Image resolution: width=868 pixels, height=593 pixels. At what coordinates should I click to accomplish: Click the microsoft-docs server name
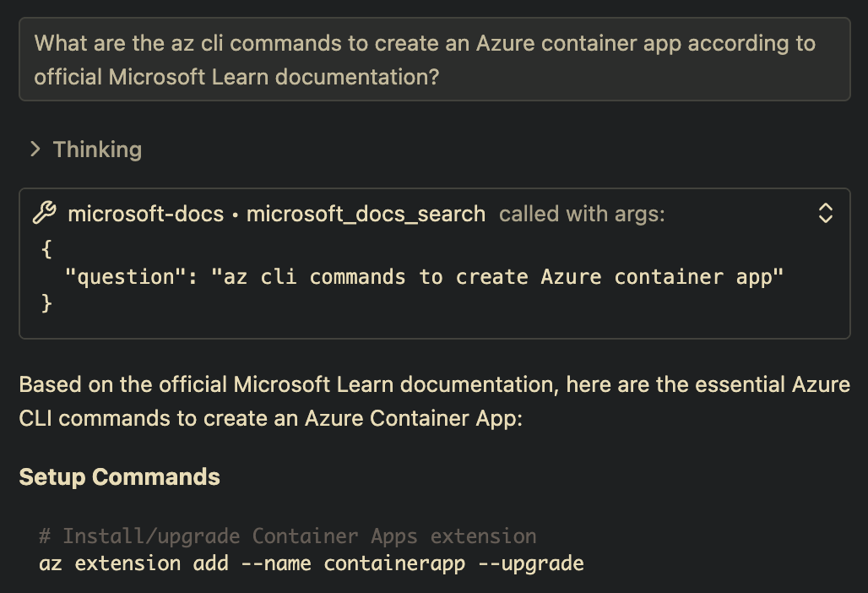(145, 214)
